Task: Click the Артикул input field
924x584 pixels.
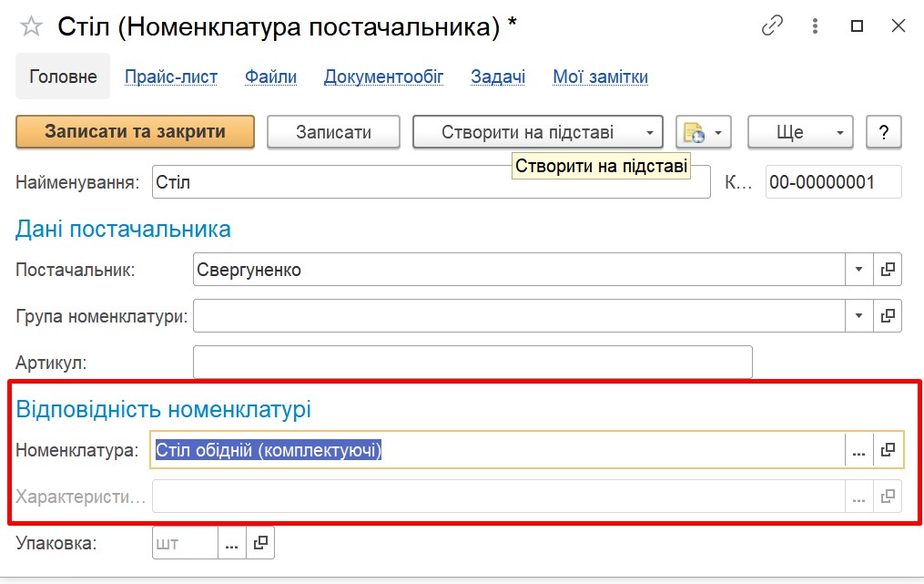Action: [x=472, y=363]
